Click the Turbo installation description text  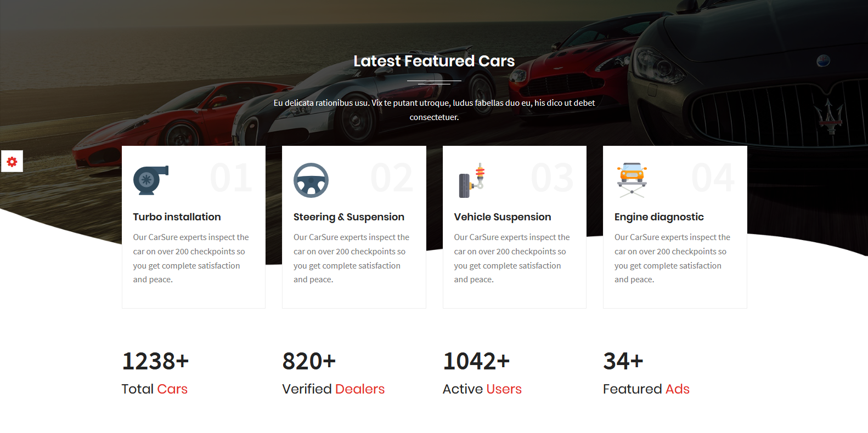tap(190, 258)
